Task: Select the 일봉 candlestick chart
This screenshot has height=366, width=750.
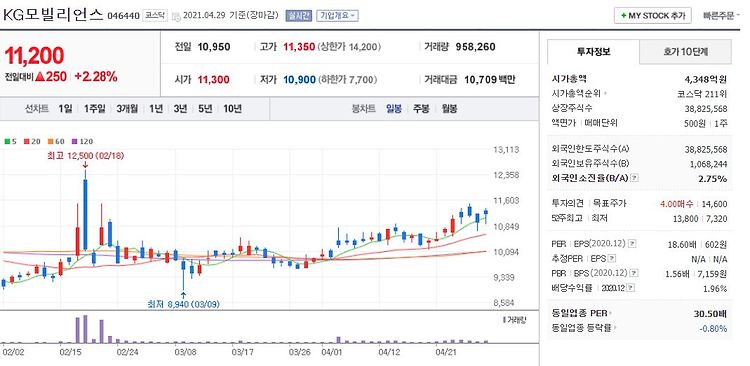Action: pyautogui.click(x=394, y=109)
